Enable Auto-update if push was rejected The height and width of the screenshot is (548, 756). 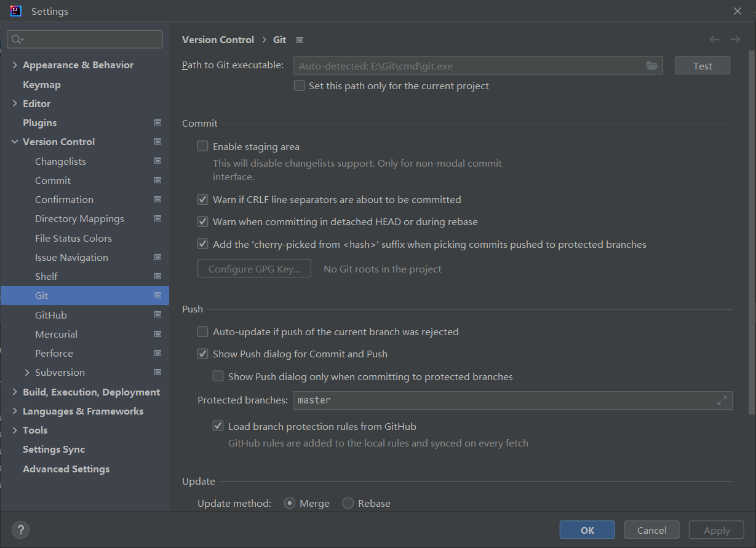pos(202,332)
